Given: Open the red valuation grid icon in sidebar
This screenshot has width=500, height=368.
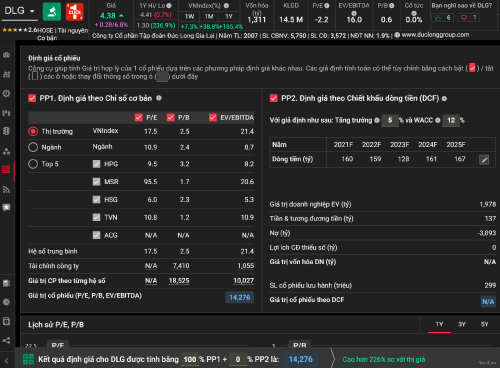Looking at the screenshot, I should pyautogui.click(x=6, y=169).
